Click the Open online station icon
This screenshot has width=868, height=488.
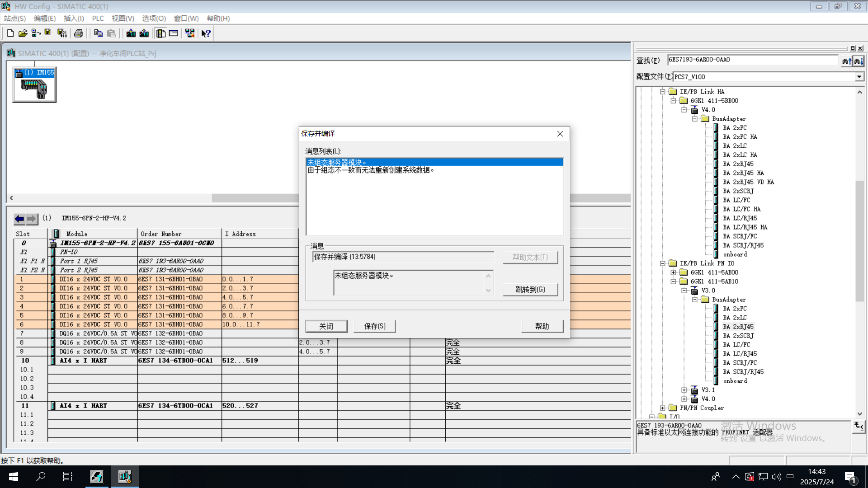[36, 33]
